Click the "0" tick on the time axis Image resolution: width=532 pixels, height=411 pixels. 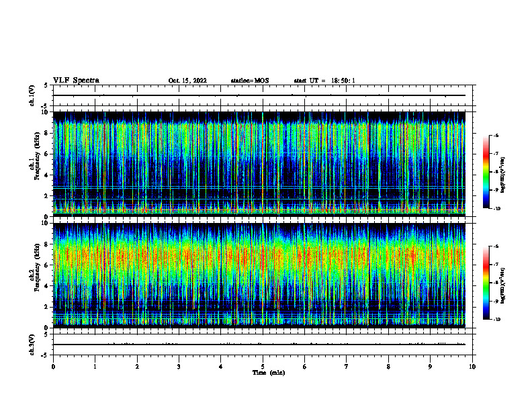(x=53, y=367)
